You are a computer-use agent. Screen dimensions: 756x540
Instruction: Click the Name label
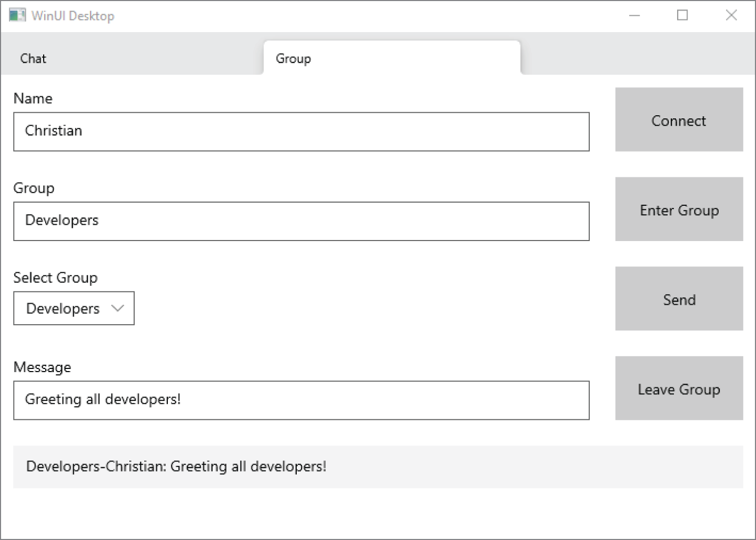point(33,98)
